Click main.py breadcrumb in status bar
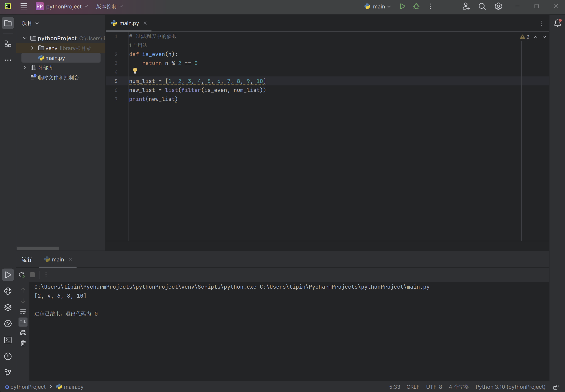 click(x=70, y=387)
